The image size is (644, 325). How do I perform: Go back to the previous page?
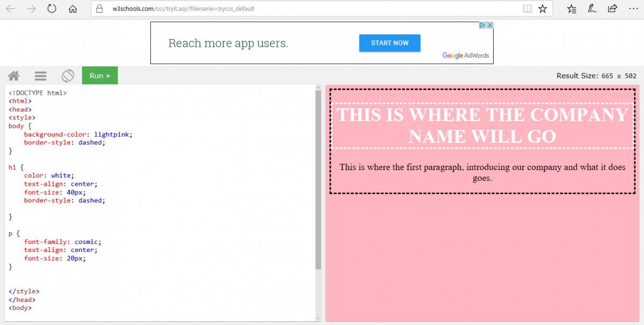[10, 9]
